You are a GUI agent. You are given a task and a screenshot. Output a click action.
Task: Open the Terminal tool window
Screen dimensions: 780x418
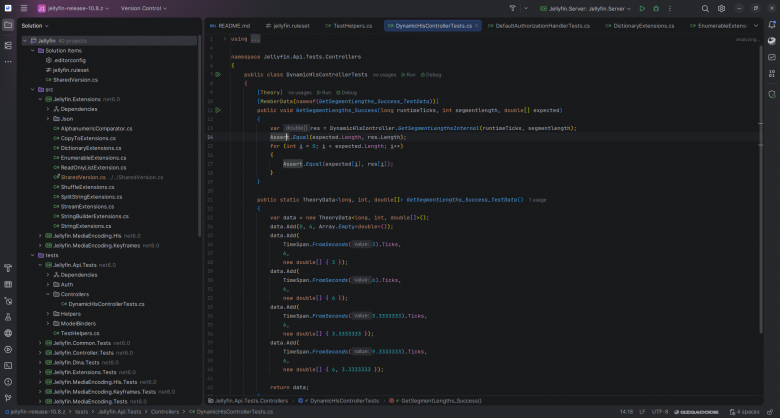pos(8,366)
